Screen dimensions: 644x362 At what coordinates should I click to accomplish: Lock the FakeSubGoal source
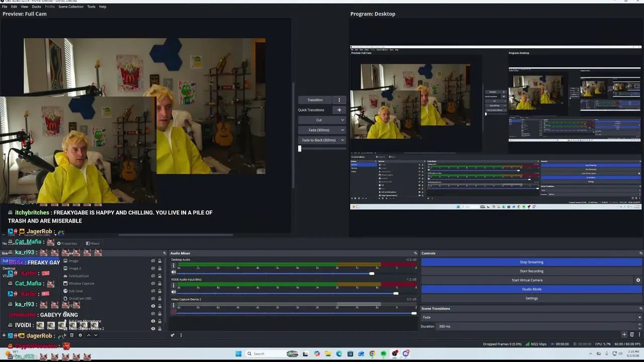[x=160, y=276]
